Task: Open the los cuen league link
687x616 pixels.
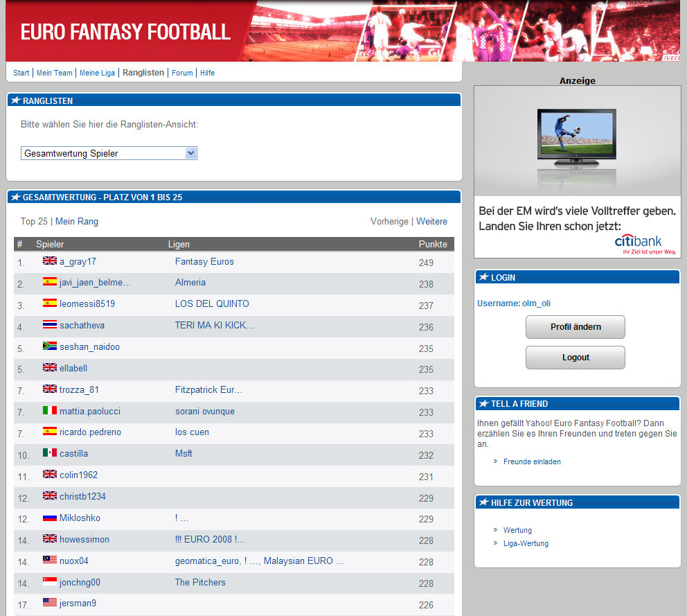Action: pyautogui.click(x=192, y=432)
